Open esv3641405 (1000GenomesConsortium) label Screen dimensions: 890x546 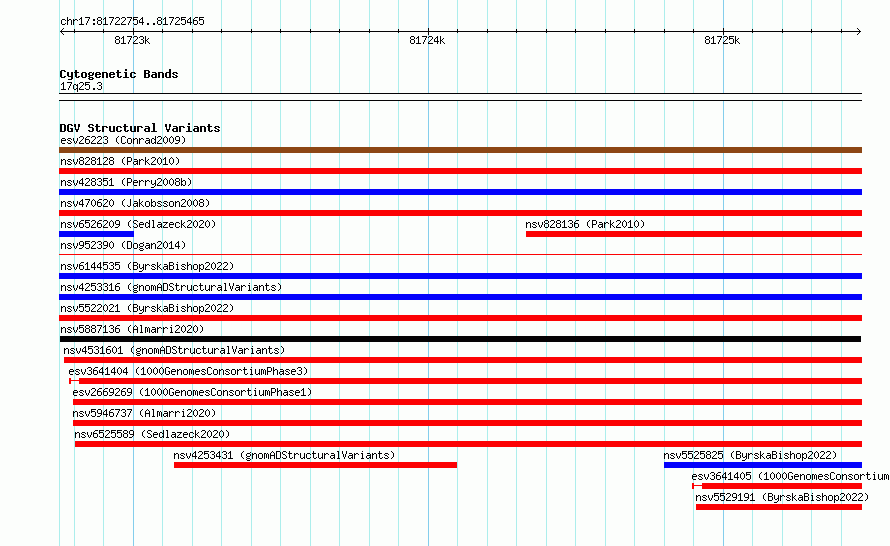point(790,476)
